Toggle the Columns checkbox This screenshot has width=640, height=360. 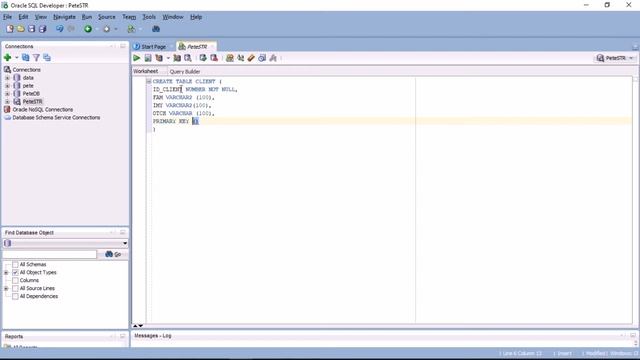15,280
